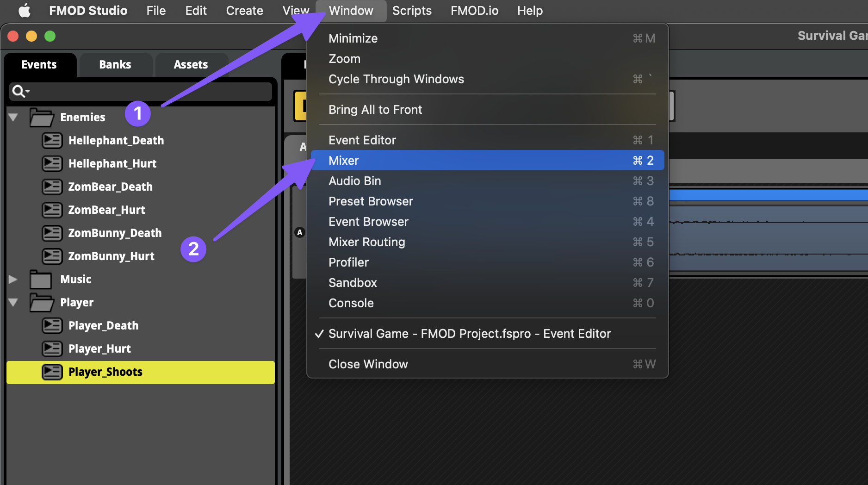This screenshot has width=868, height=485.
Task: Open the Scripts menu
Action: point(411,11)
